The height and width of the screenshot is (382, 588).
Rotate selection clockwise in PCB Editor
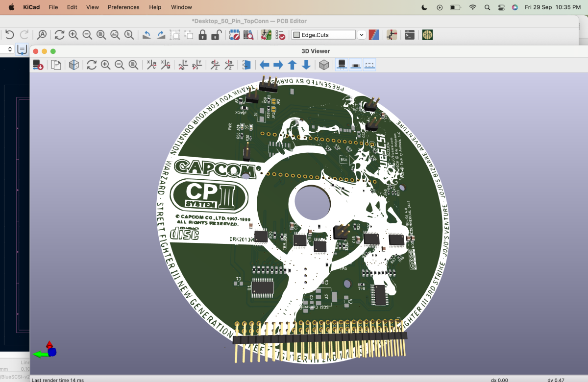(x=161, y=35)
